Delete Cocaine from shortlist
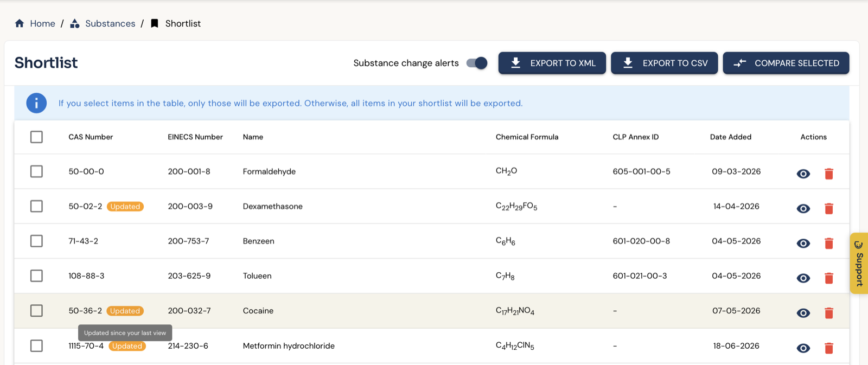 (x=829, y=313)
